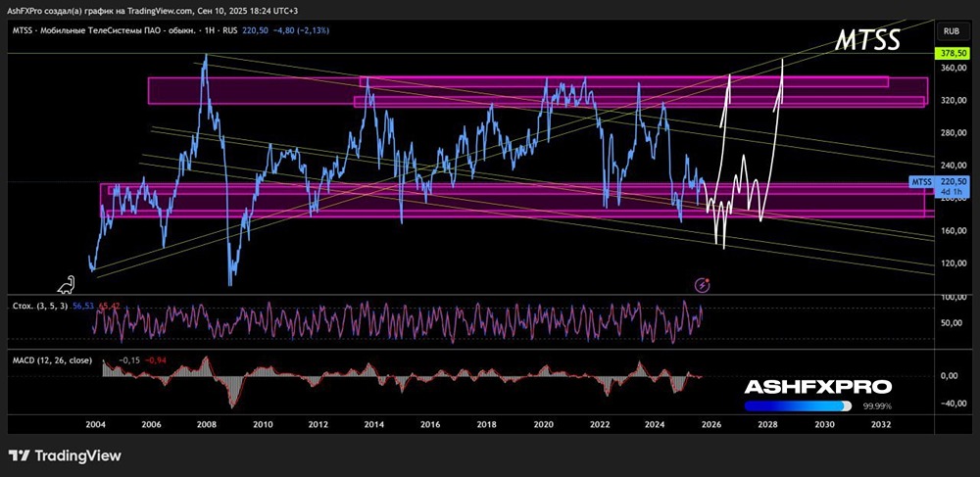Click the 2004 year label on time axis

(95, 424)
